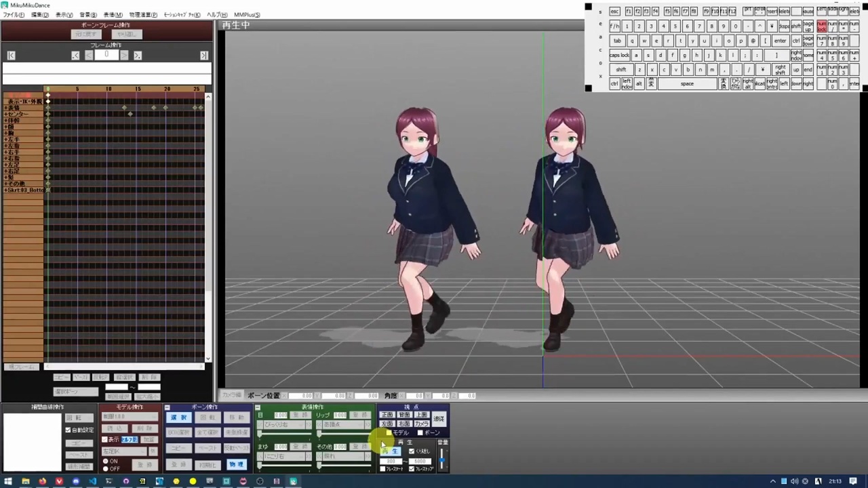Image resolution: width=868 pixels, height=488 pixels.
Task: Click highlighted num lock key on overlay
Action: pyautogui.click(x=822, y=26)
